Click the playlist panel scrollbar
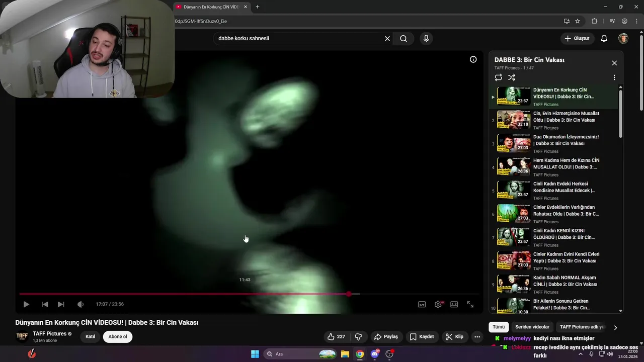The width and height of the screenshot is (644, 362). [620, 113]
